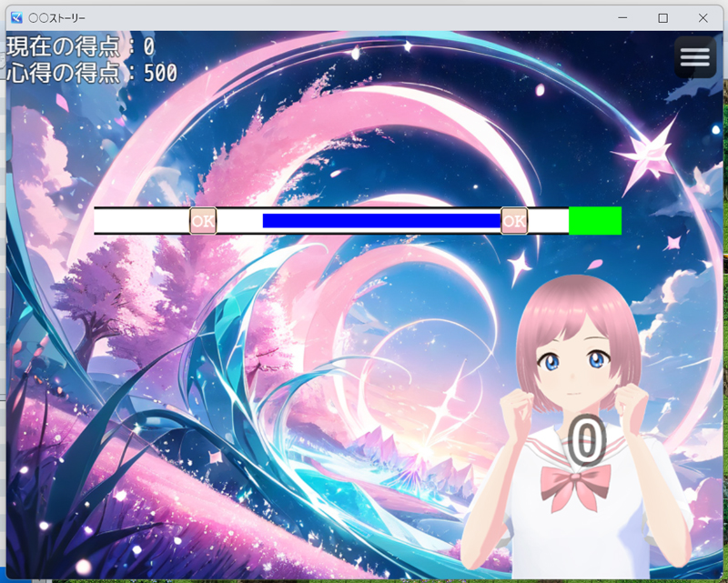The height and width of the screenshot is (583, 728).
Task: Open the hamburger menu in top-right corner
Action: [694, 56]
